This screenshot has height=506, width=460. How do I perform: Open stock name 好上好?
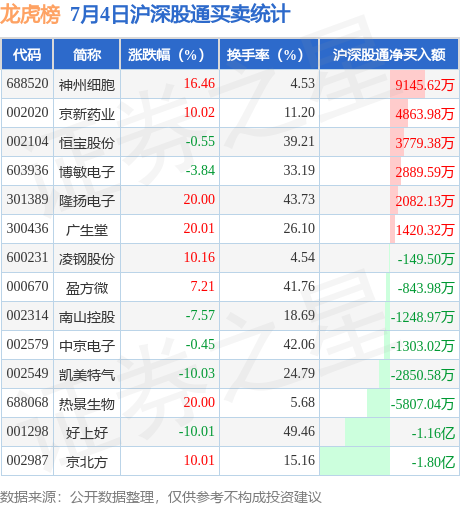coord(87,433)
